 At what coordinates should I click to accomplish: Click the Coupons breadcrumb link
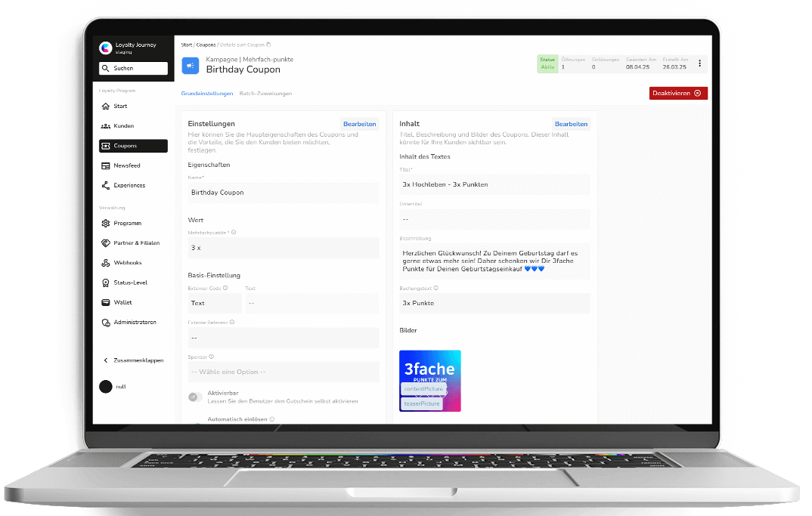206,45
